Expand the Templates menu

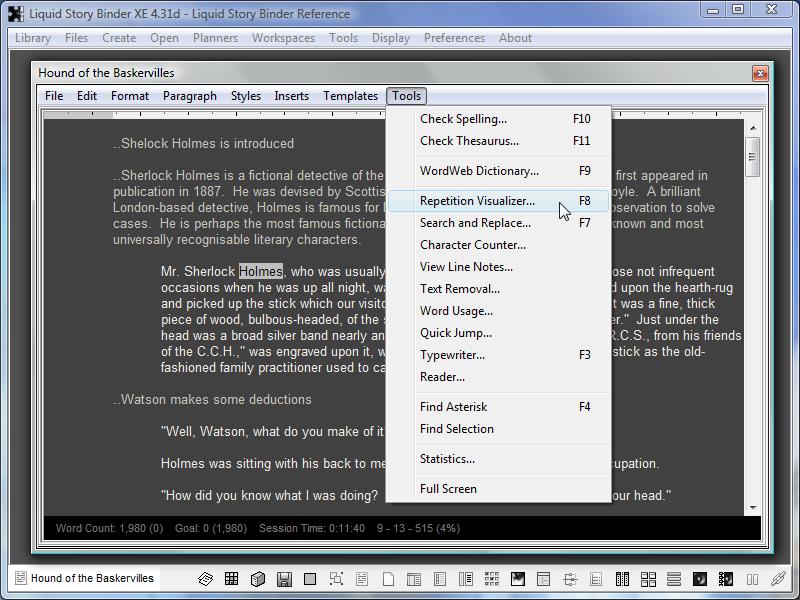click(x=350, y=96)
